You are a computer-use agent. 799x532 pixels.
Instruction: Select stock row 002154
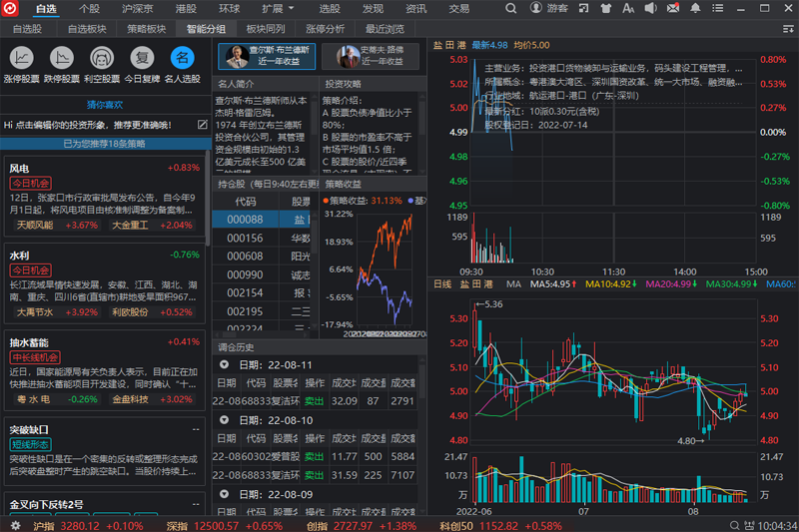pyautogui.click(x=262, y=292)
